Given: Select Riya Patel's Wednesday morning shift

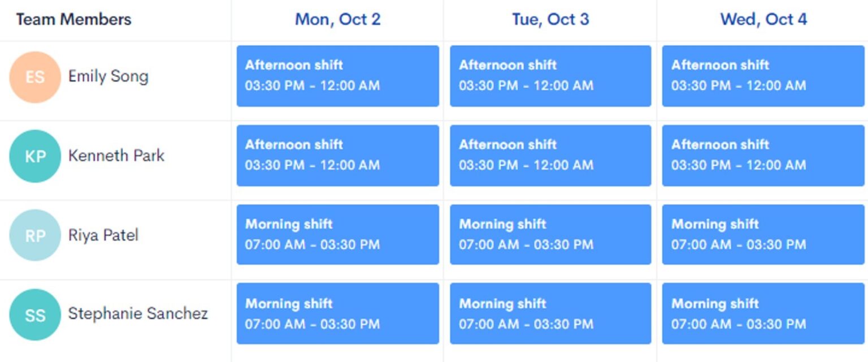Looking at the screenshot, I should click(763, 235).
